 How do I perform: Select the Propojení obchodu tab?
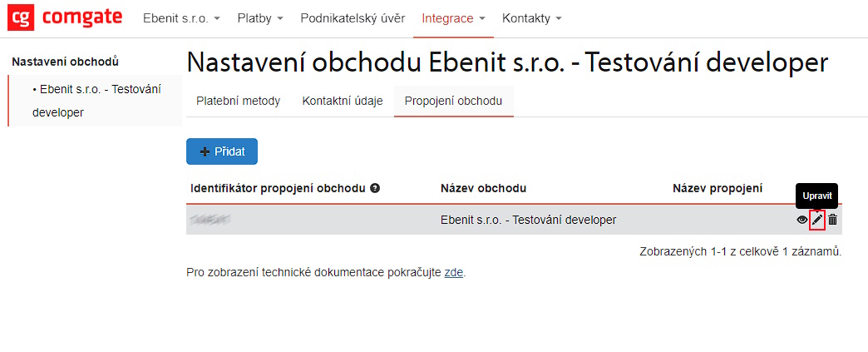[x=453, y=102]
